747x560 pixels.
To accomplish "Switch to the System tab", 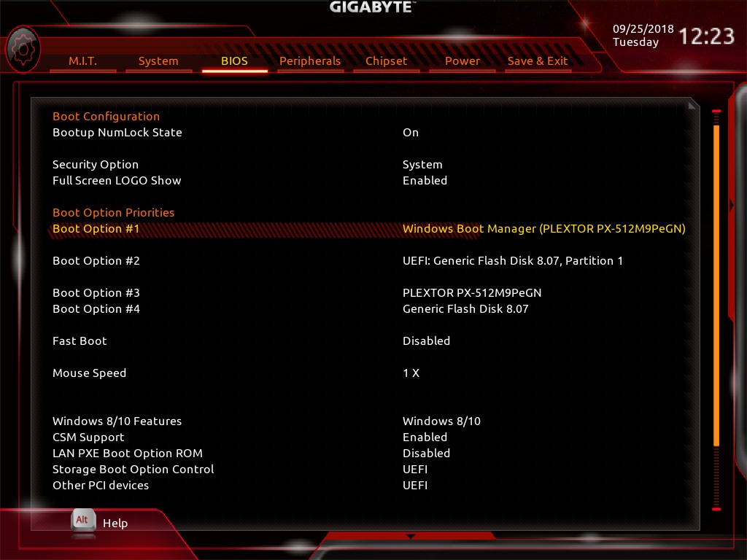I will [x=158, y=61].
